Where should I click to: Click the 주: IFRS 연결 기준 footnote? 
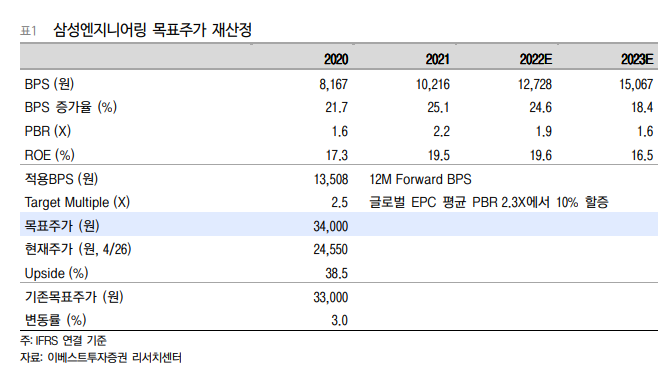click(x=63, y=341)
